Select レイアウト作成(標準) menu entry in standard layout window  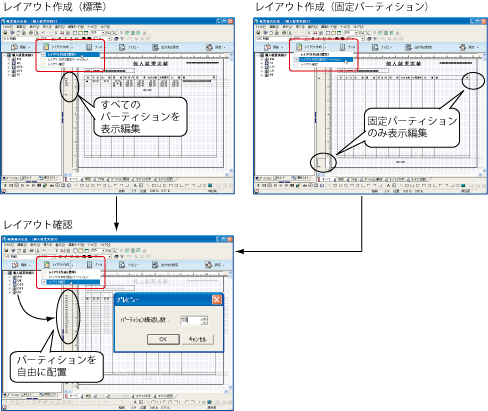[71, 54]
